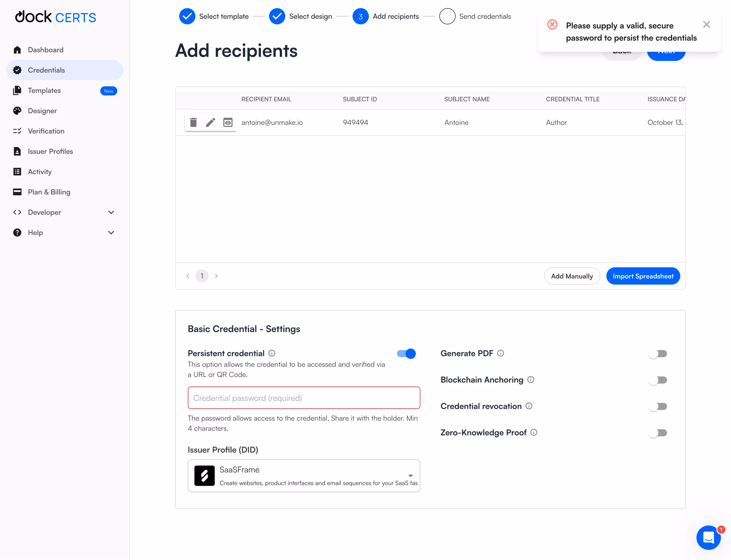Open the chat support bubble

click(708, 537)
